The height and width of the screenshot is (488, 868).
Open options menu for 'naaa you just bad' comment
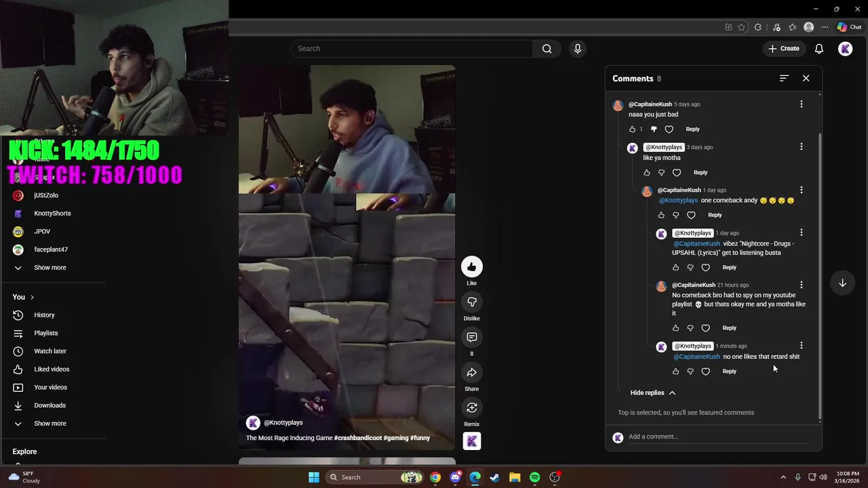[x=801, y=104]
